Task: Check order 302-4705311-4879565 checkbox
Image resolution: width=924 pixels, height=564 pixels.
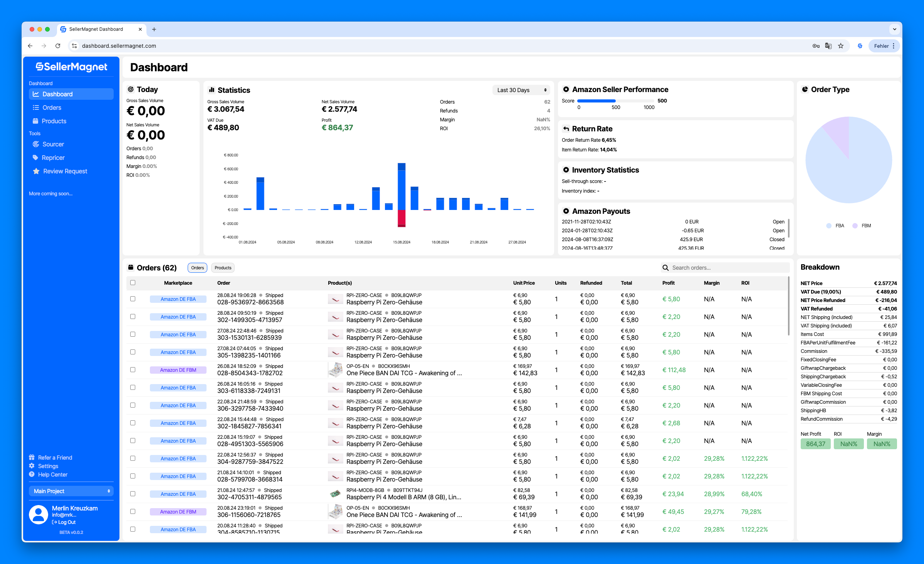Action: pyautogui.click(x=133, y=494)
